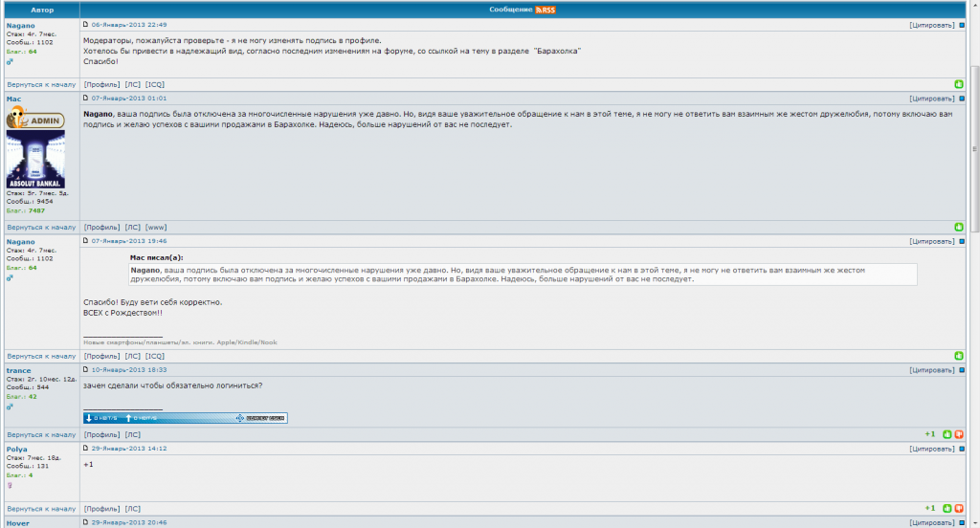Open username link trance

pyautogui.click(x=19, y=370)
